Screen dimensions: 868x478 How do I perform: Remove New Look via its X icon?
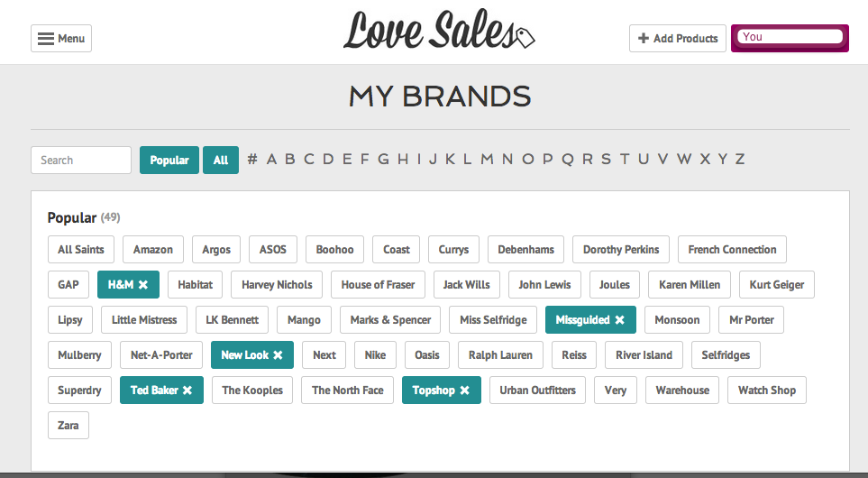click(278, 355)
